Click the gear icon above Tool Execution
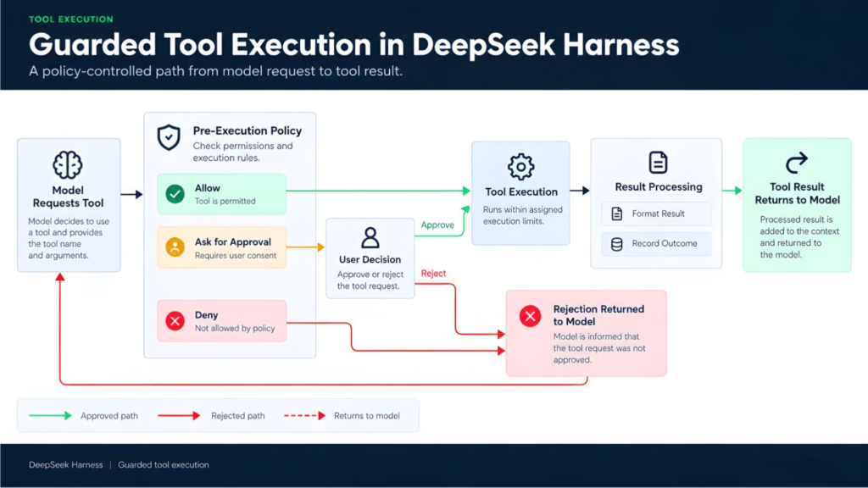 click(x=521, y=167)
